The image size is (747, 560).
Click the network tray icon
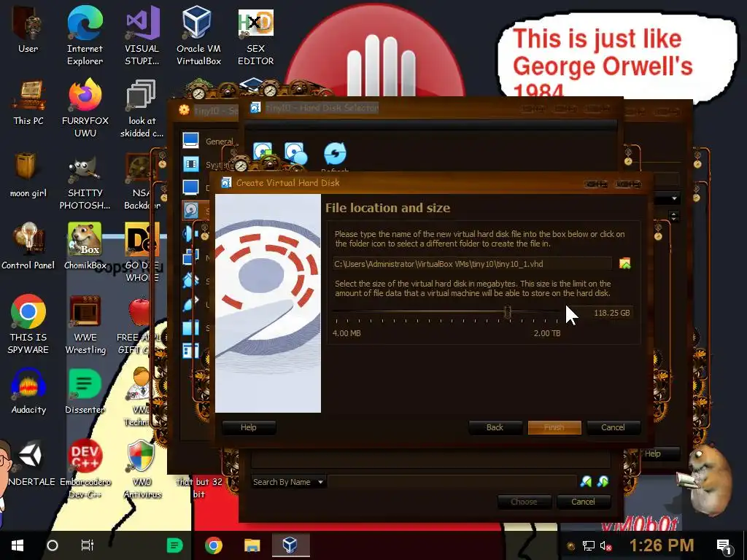[x=589, y=545]
